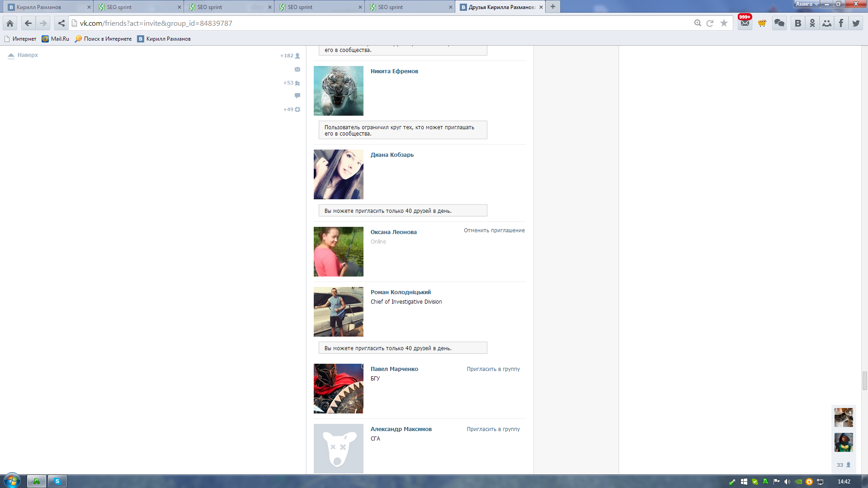Click the Наверх back-to-top link
Screen dimensions: 868x488
click(x=23, y=55)
